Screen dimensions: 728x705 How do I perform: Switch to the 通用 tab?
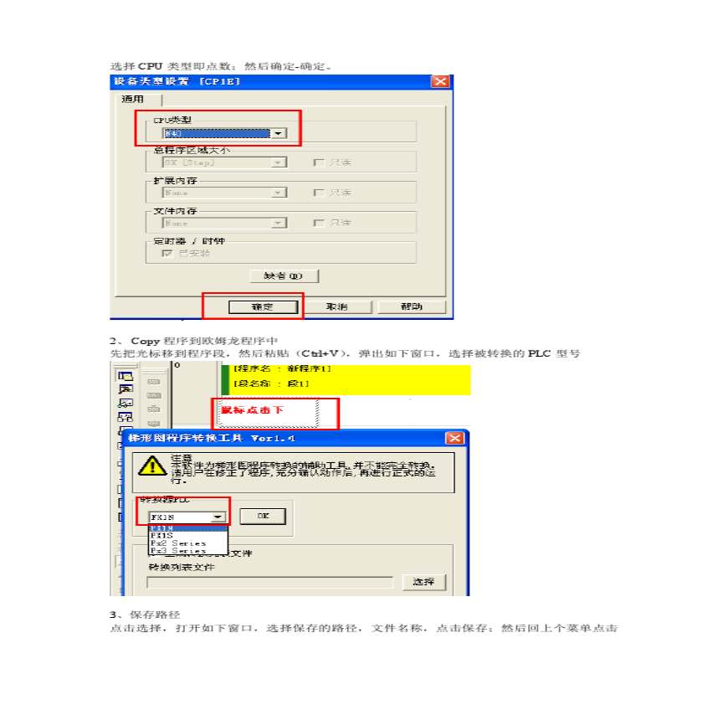pyautogui.click(x=133, y=100)
